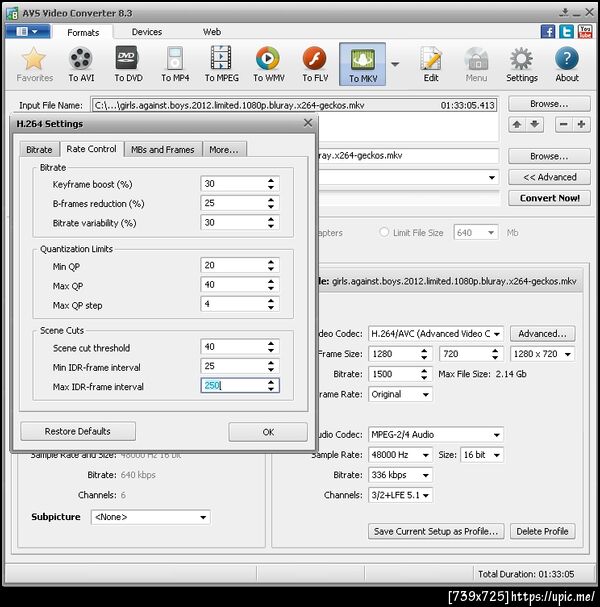Select the Rate Control tab
This screenshot has height=607, width=600.
point(91,149)
